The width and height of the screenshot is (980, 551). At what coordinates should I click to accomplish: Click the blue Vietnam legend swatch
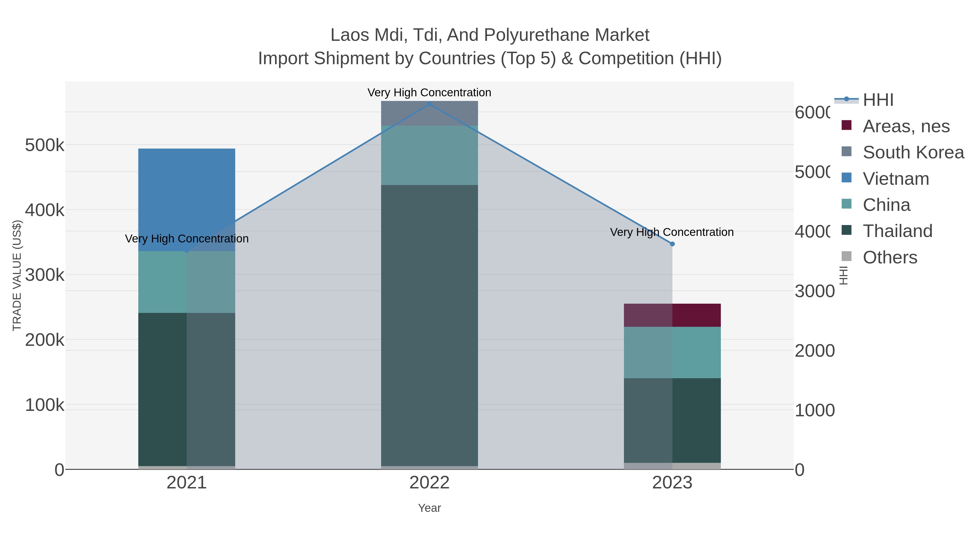[x=846, y=178]
